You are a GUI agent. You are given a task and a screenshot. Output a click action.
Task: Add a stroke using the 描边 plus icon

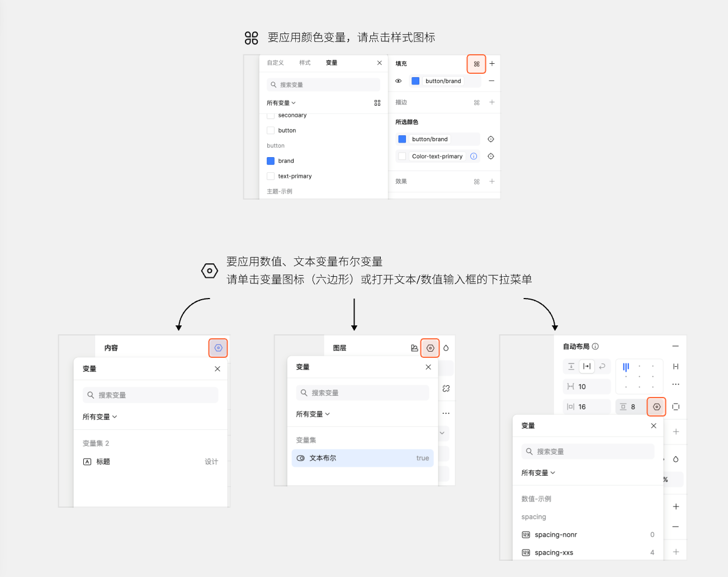tap(492, 102)
